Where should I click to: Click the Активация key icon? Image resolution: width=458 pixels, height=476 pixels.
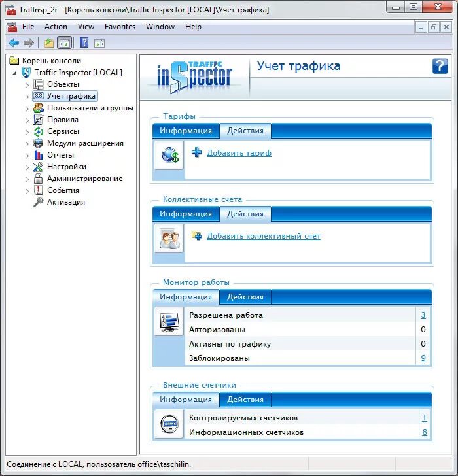point(38,202)
